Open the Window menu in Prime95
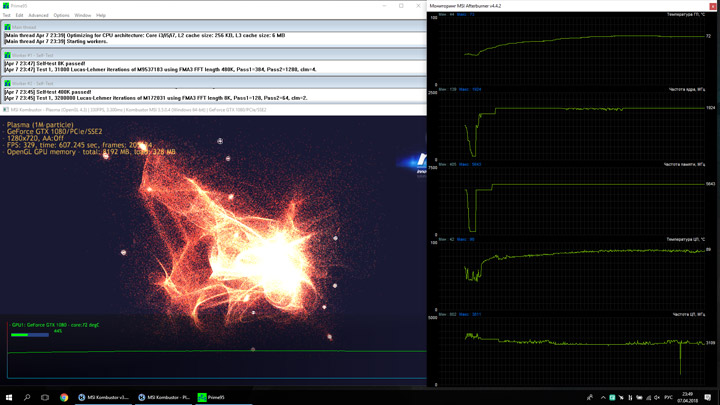The width and height of the screenshot is (720, 405). [x=83, y=15]
